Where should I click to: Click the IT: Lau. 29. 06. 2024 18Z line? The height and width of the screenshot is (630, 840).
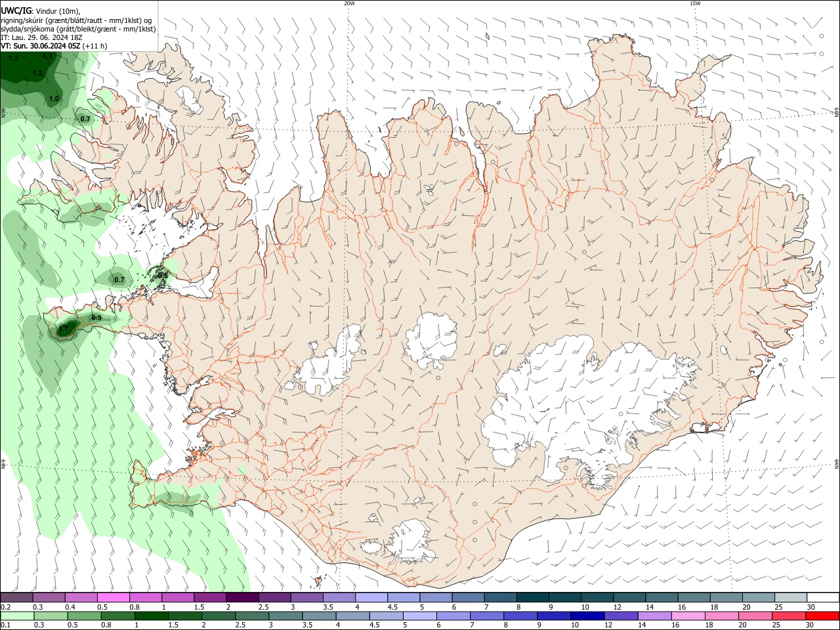click(41, 37)
